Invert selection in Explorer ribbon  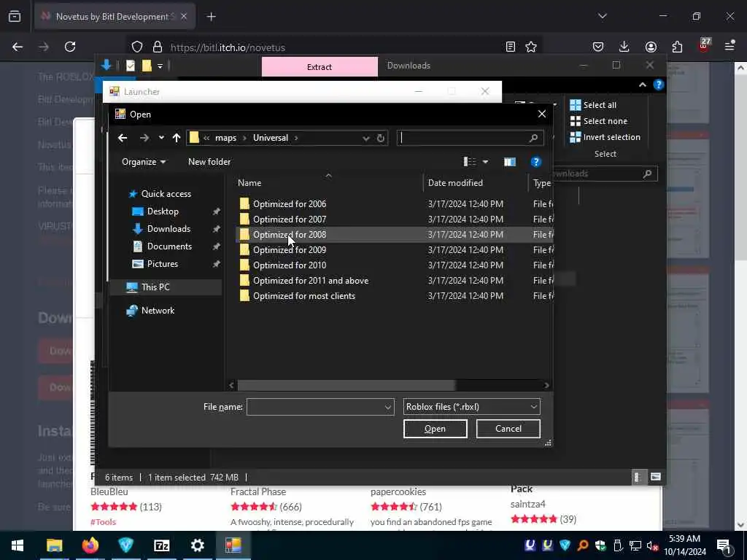click(605, 137)
